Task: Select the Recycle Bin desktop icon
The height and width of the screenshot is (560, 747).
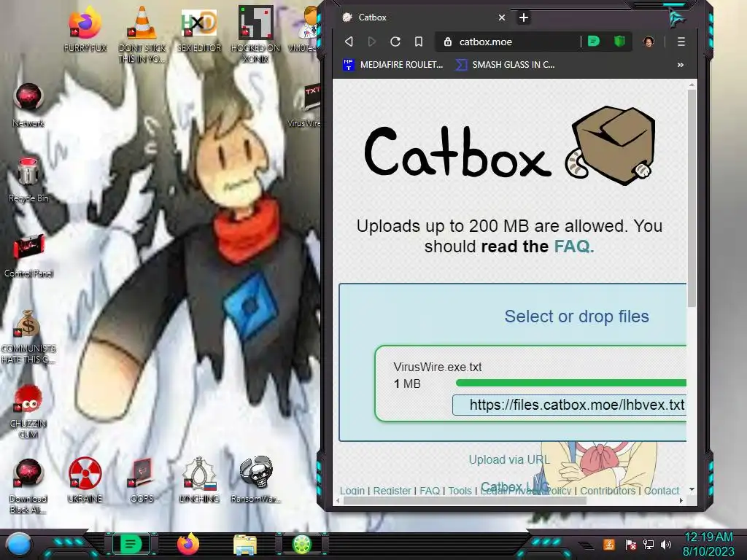Action: [x=28, y=180]
